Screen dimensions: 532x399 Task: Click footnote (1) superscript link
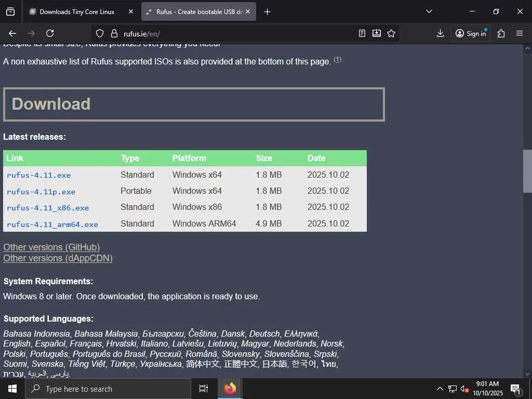337,59
